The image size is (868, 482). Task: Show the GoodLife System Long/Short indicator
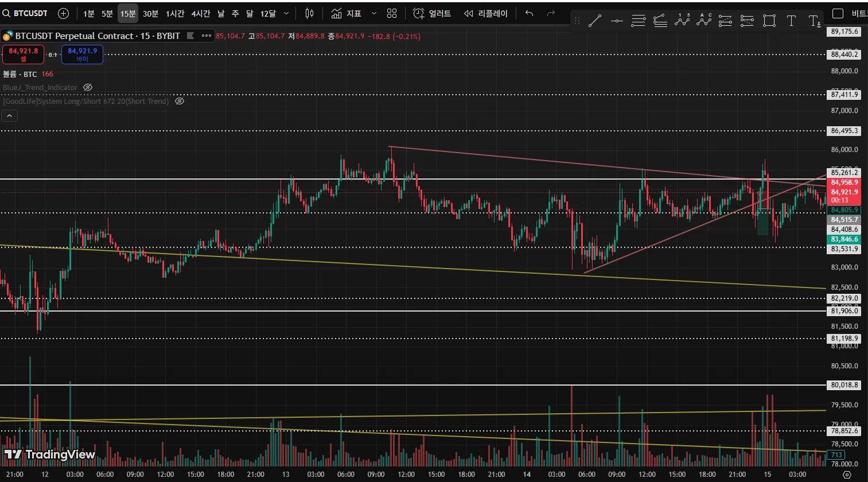click(180, 101)
